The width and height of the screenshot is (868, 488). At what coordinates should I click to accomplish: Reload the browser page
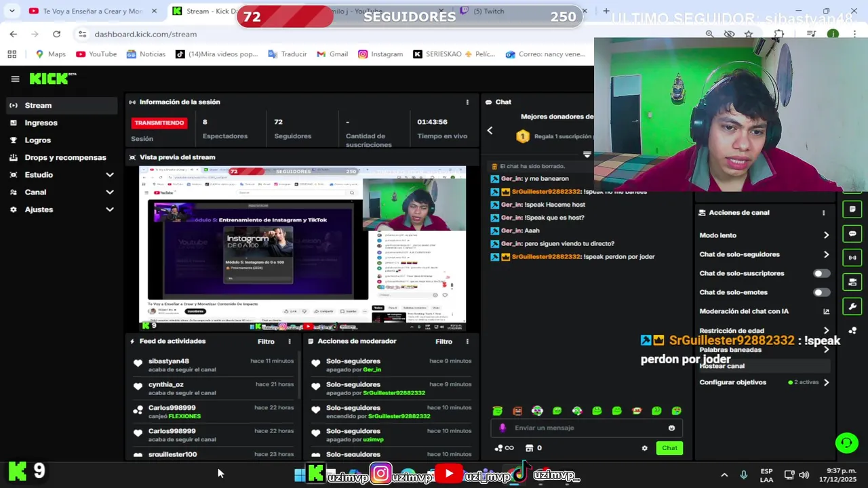tap(56, 34)
